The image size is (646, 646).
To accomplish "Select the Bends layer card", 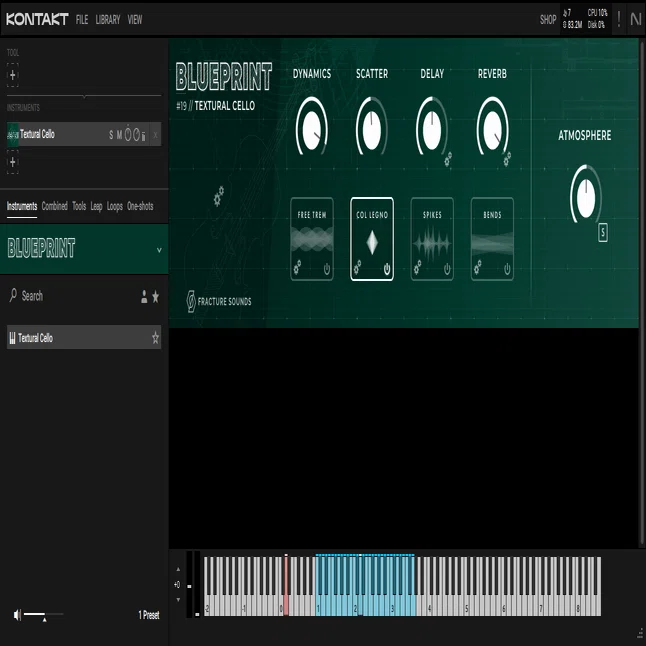I will 492,237.
